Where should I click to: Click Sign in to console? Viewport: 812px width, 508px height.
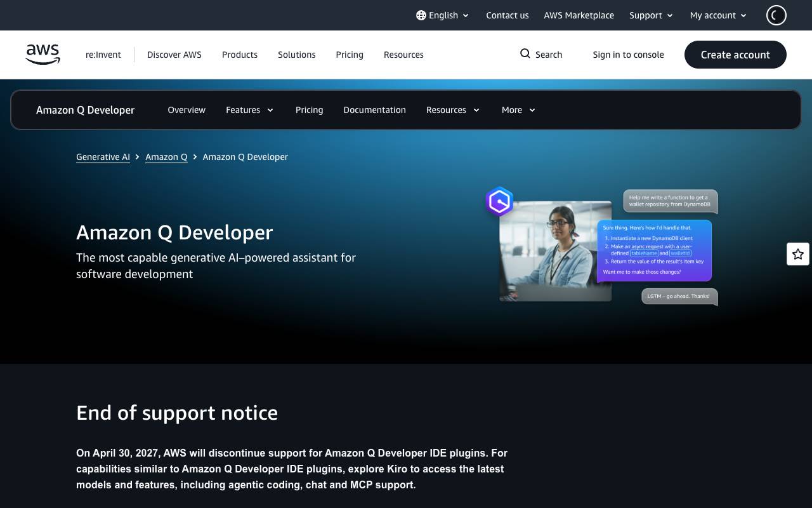coord(629,55)
